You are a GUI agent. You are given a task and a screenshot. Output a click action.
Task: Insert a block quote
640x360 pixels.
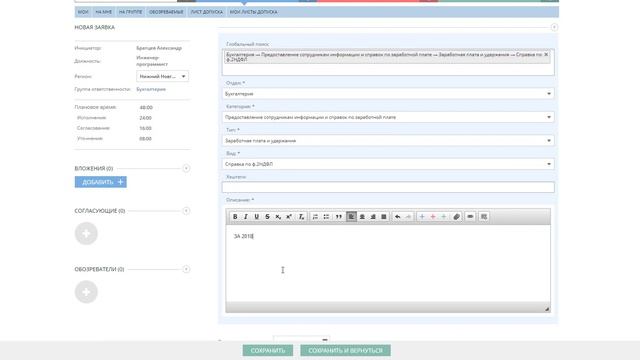coord(338,217)
